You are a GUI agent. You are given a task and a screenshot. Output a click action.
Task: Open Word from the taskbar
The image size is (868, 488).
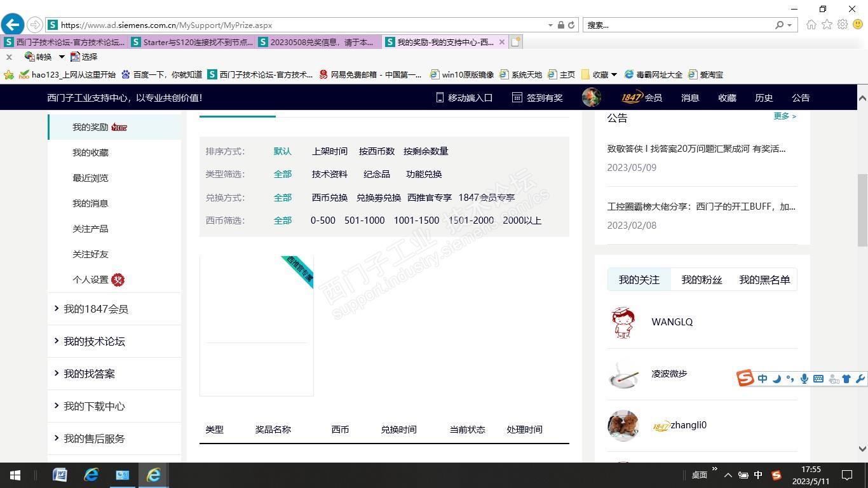pos(60,475)
